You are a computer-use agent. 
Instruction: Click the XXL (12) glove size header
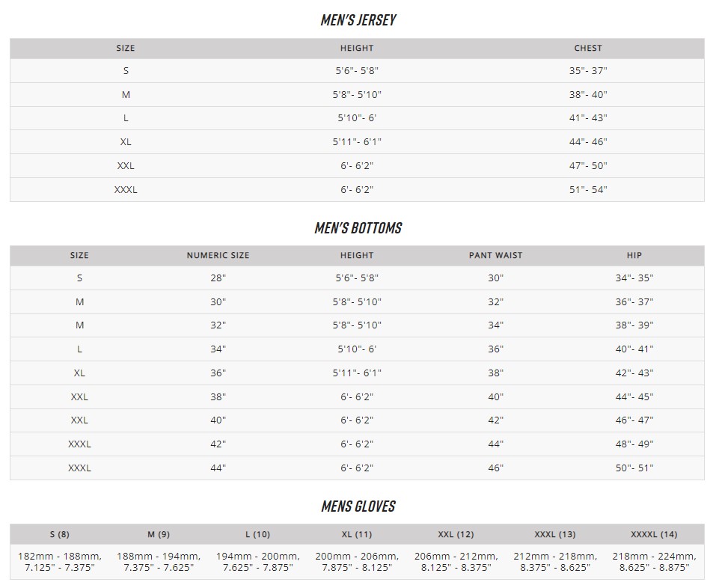click(456, 534)
